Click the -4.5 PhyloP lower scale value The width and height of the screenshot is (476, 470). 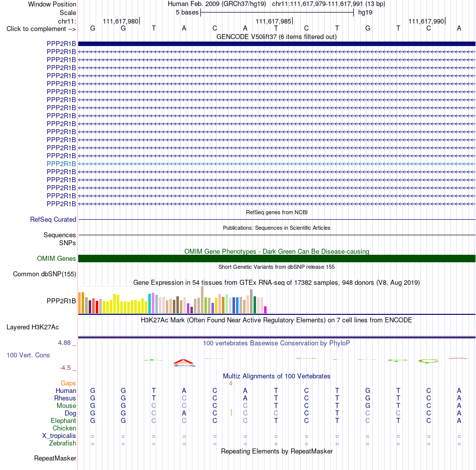pos(65,368)
